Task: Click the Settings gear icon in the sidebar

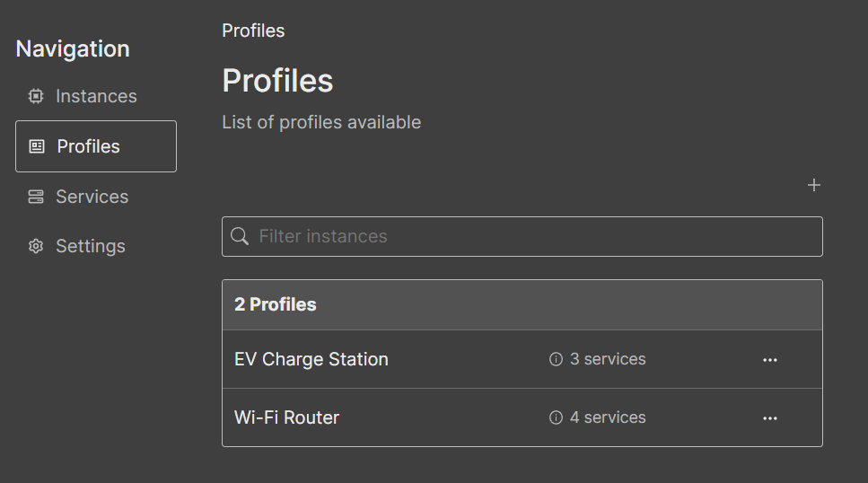Action: (x=36, y=246)
